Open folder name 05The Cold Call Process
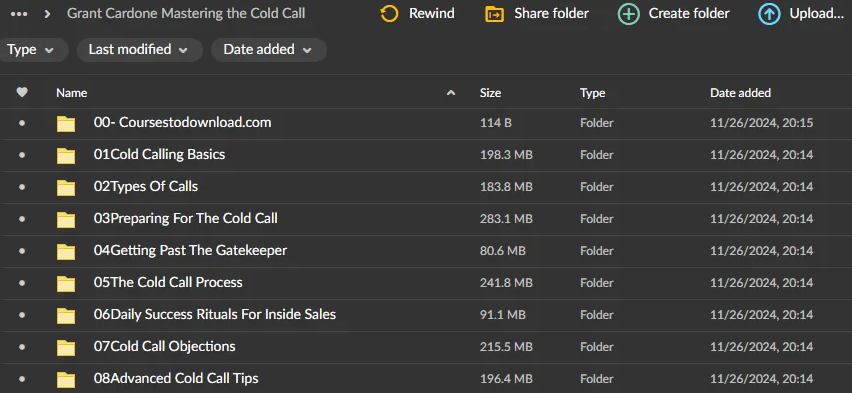Viewport: 852px width, 393px height. click(x=168, y=283)
